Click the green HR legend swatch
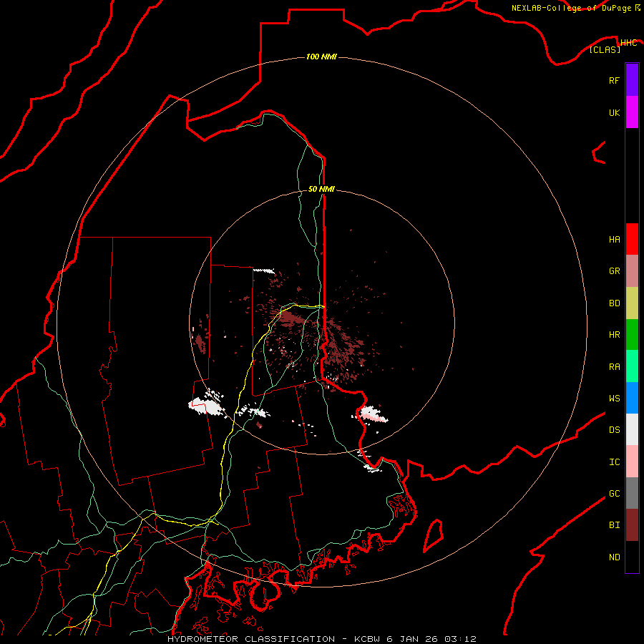 pyautogui.click(x=632, y=335)
